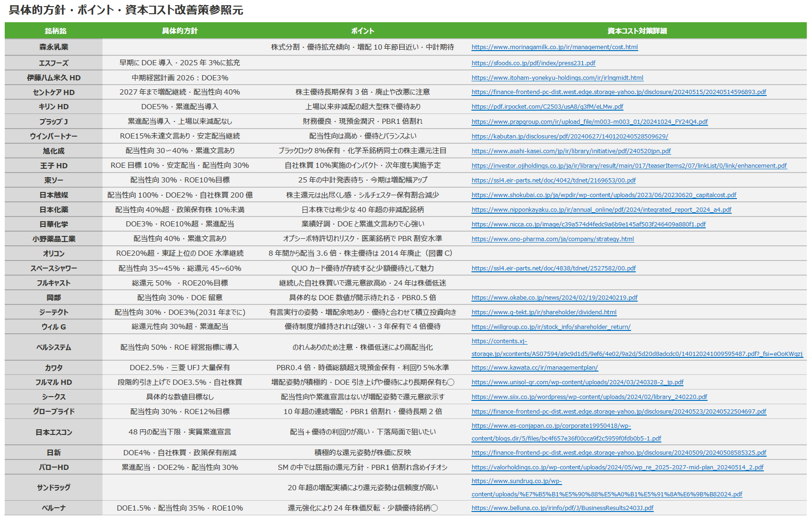Select the キリン HD name cell
Image resolution: width=812 pixels, height=520 pixels.
pyautogui.click(x=54, y=107)
